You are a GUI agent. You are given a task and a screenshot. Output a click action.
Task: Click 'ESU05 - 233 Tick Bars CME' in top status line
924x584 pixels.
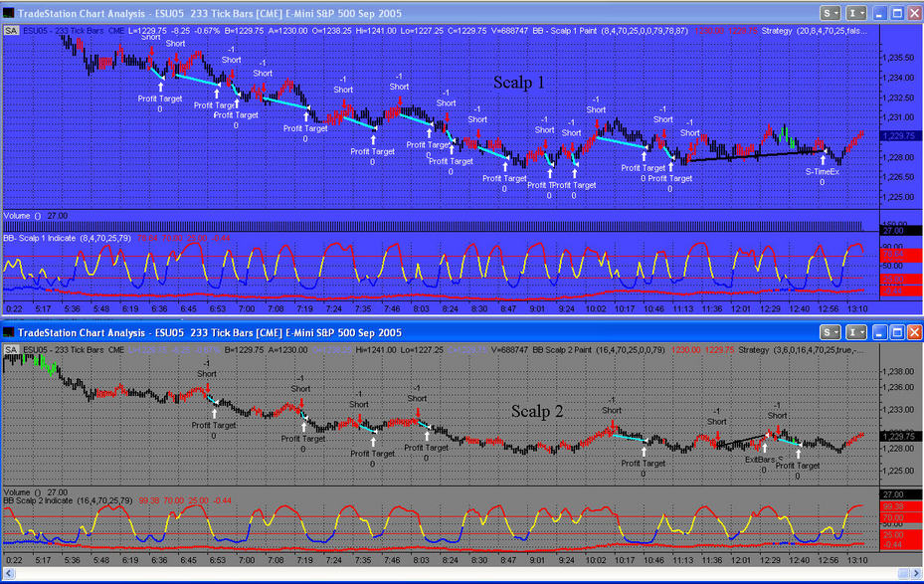74,31
